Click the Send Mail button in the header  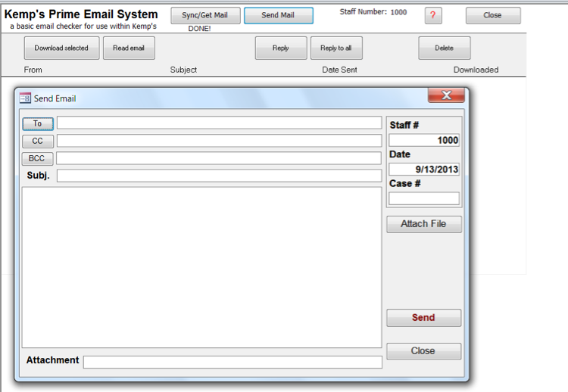point(278,16)
